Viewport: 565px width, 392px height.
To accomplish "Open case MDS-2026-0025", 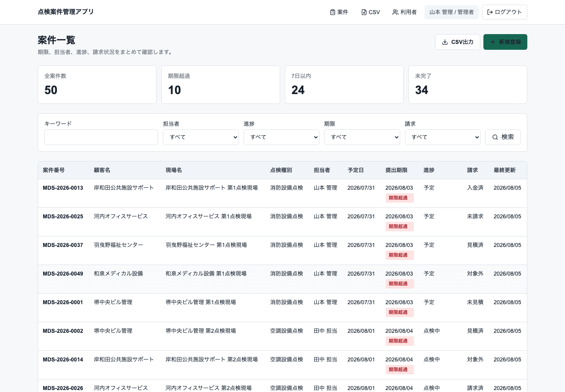I will tap(63, 216).
